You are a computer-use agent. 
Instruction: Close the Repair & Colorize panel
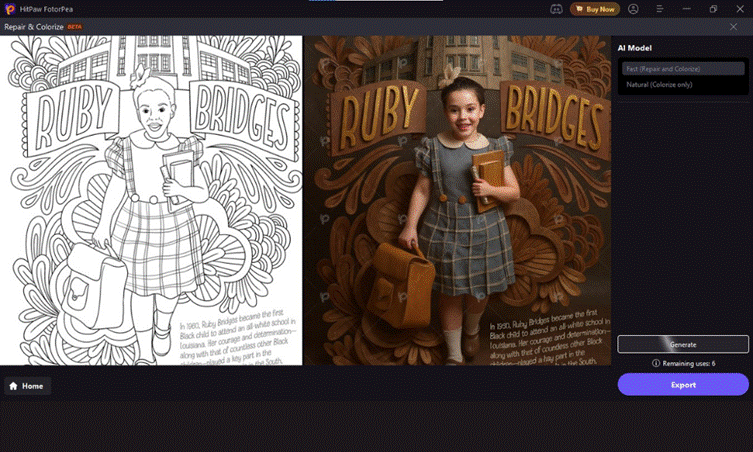click(733, 27)
